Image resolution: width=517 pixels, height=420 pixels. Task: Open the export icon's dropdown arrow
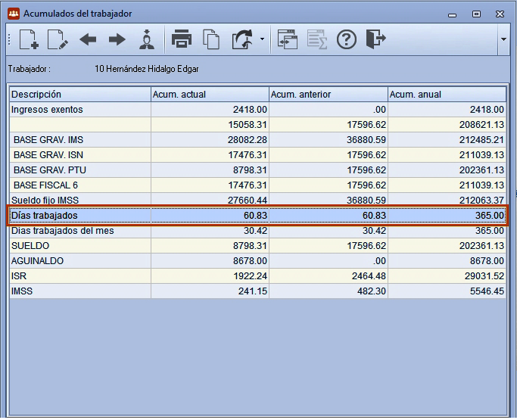tap(262, 39)
